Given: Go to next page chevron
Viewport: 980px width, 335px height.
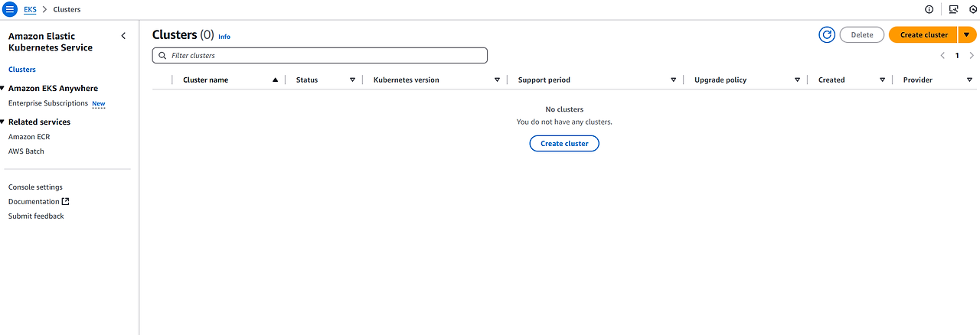Looking at the screenshot, I should [972, 55].
